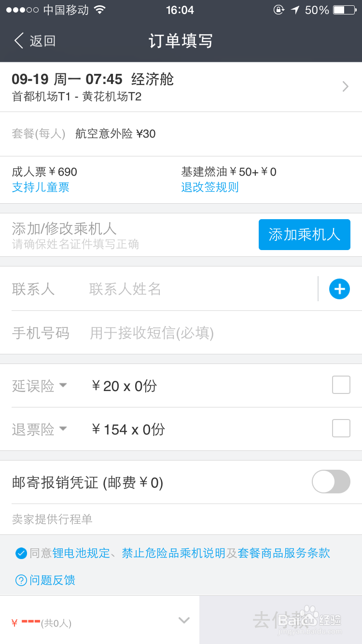Tap the blue plus contact icon
The height and width of the screenshot is (644, 362).
click(x=339, y=289)
